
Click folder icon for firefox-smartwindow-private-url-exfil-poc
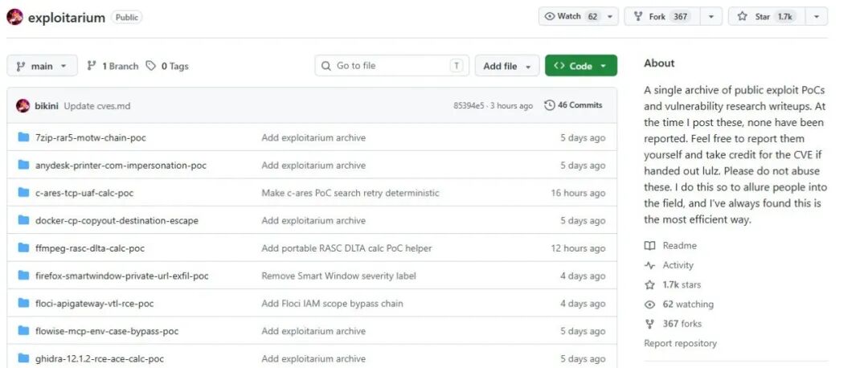[23, 276]
